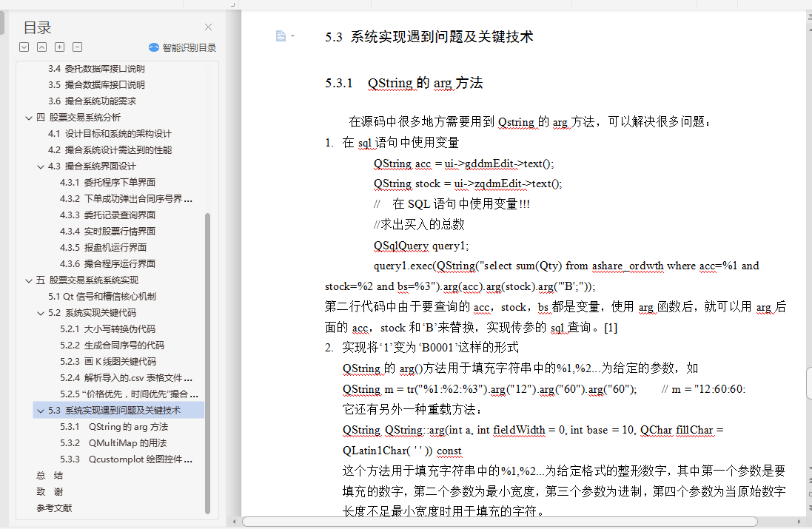Navigate to 5.2.5 价格优先，时间优先撮合 entry
Image resolution: width=812 pixels, height=529 pixels.
click(x=129, y=394)
